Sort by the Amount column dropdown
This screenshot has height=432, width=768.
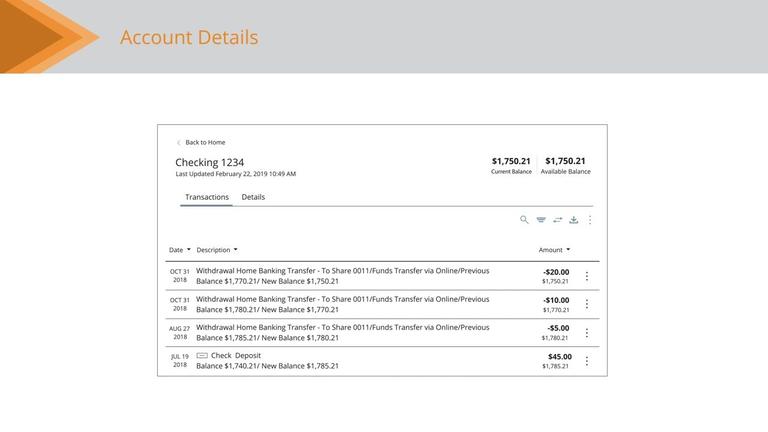(554, 250)
